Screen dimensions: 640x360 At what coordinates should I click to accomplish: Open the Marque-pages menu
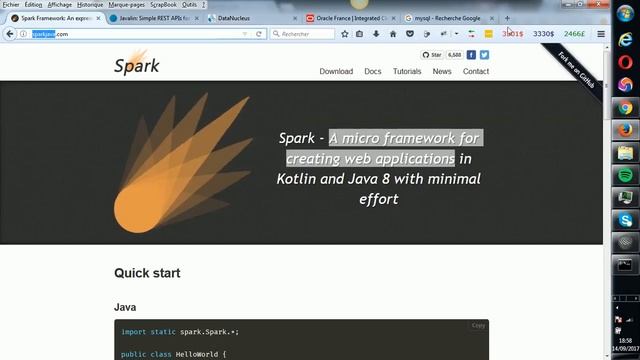(x=127, y=4)
